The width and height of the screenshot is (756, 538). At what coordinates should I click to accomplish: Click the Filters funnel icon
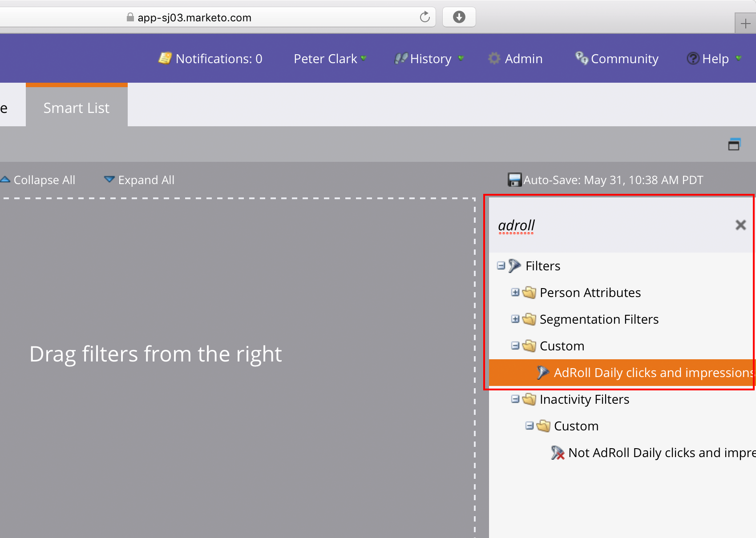(x=515, y=265)
